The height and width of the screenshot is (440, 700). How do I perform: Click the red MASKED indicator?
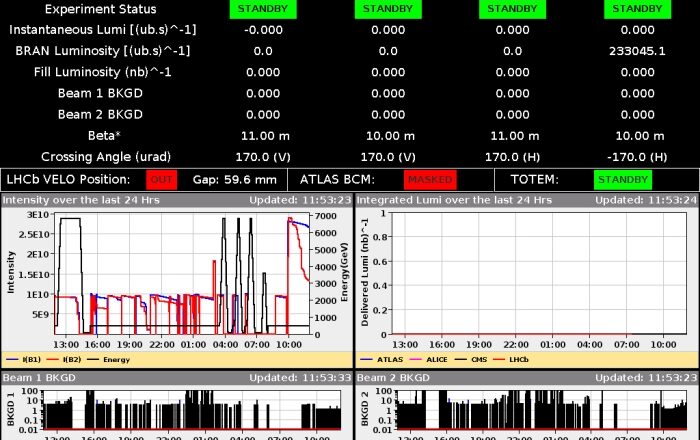[430, 180]
